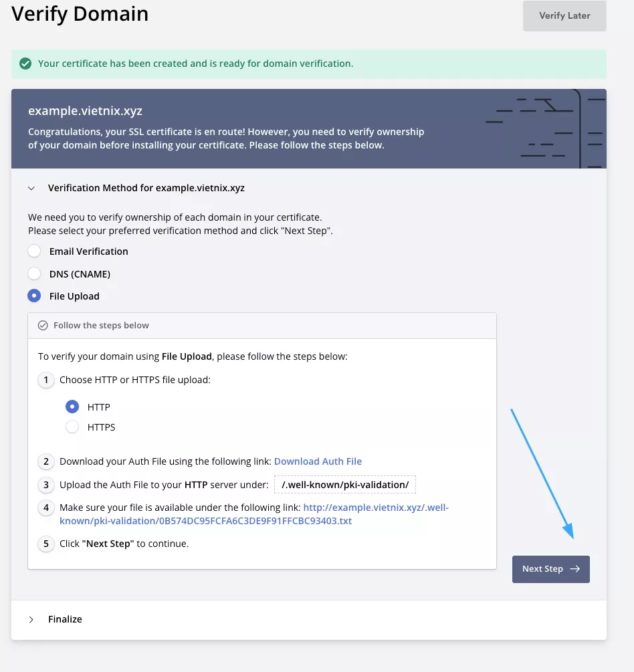This screenshot has width=634, height=672.
Task: Click the step 3 number badge
Action: pyautogui.click(x=46, y=485)
